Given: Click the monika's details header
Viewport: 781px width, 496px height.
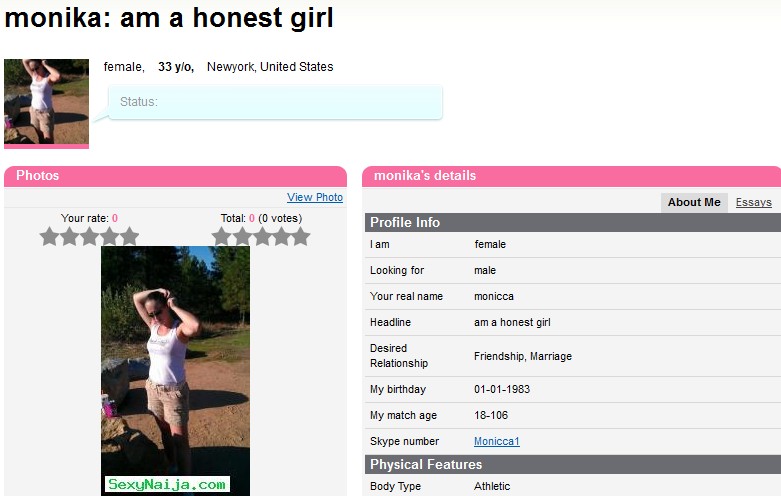Looking at the screenshot, I should pyautogui.click(x=571, y=176).
